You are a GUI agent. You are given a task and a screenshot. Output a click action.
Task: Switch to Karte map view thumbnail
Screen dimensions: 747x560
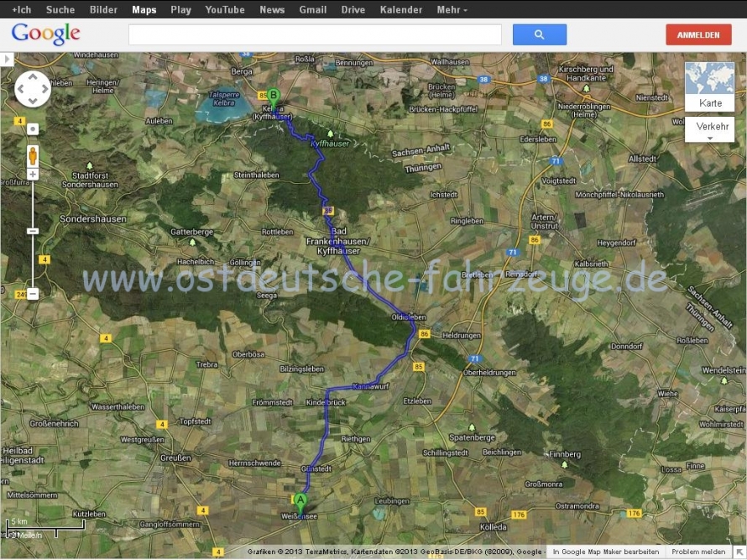709,86
